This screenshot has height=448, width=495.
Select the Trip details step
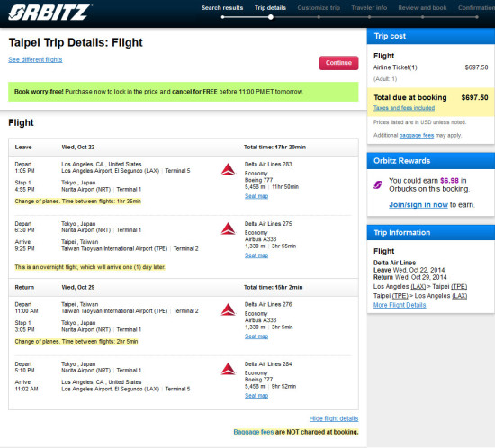[x=270, y=8]
